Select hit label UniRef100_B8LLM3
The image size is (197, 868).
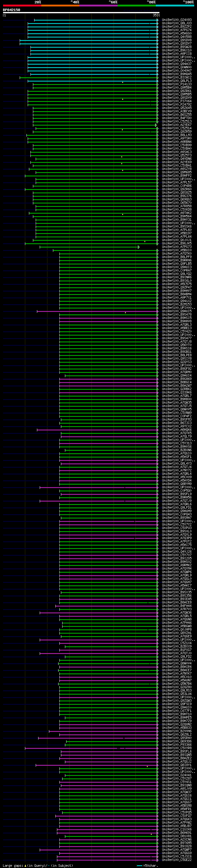pyautogui.click(x=177, y=135)
